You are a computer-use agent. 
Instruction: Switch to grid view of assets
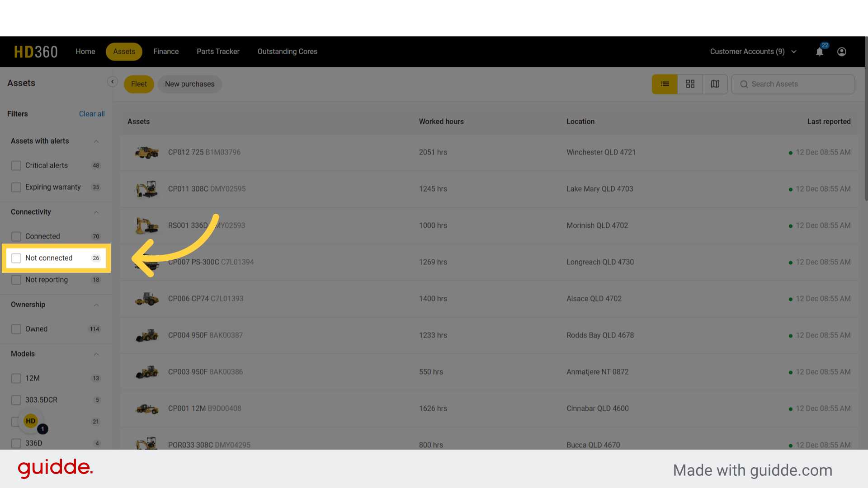(690, 84)
